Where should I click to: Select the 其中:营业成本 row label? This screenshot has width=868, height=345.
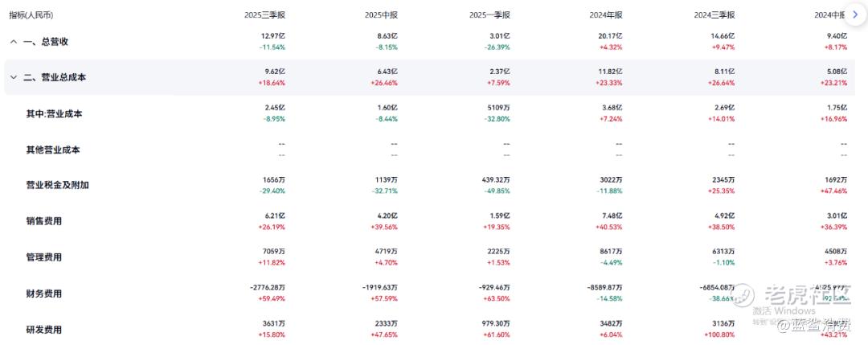54,113
